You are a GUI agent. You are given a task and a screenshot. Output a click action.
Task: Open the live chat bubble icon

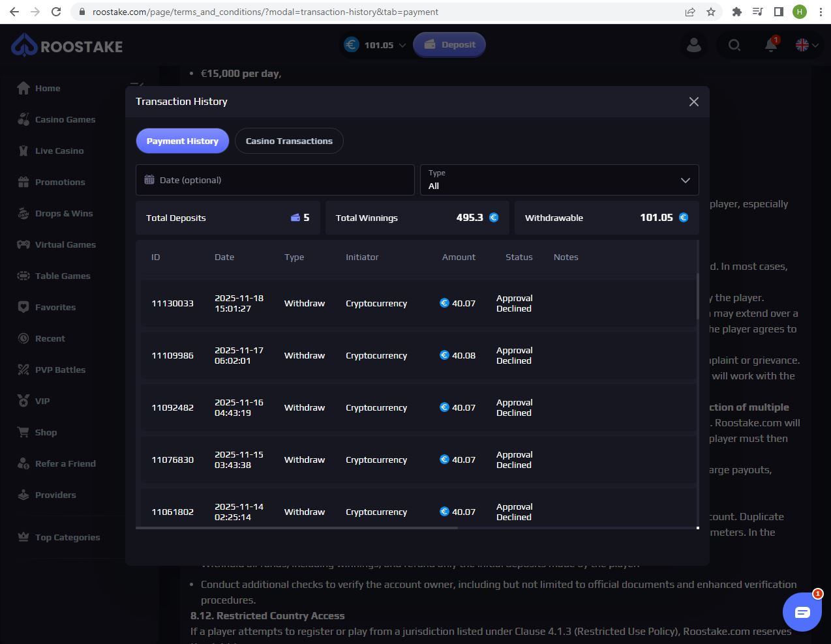802,612
